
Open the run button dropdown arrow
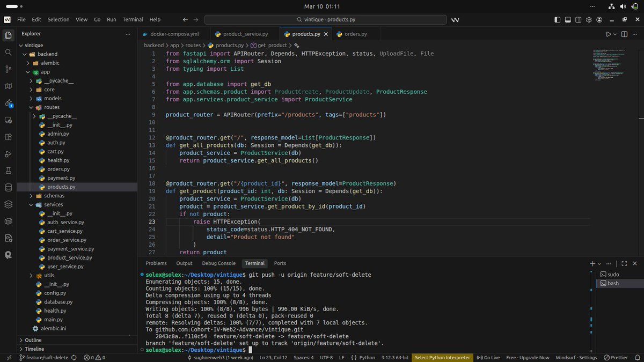pos(615,34)
